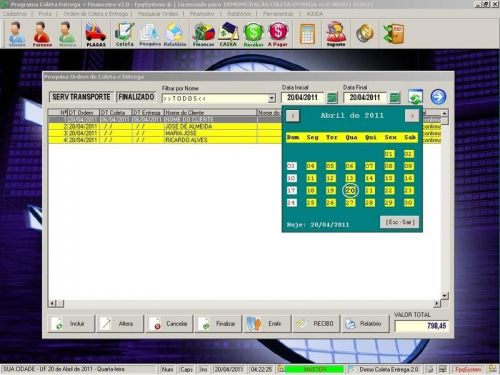
Task: Open the AJUDA menu
Action: pos(315,14)
